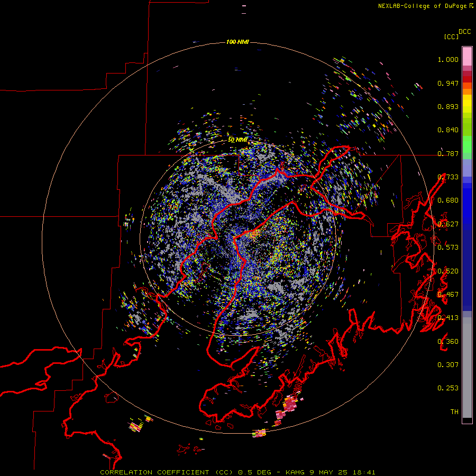Viewport: 476px width, 476px height.
Task: Pick the red color band of the color bar
Action: click(x=467, y=79)
